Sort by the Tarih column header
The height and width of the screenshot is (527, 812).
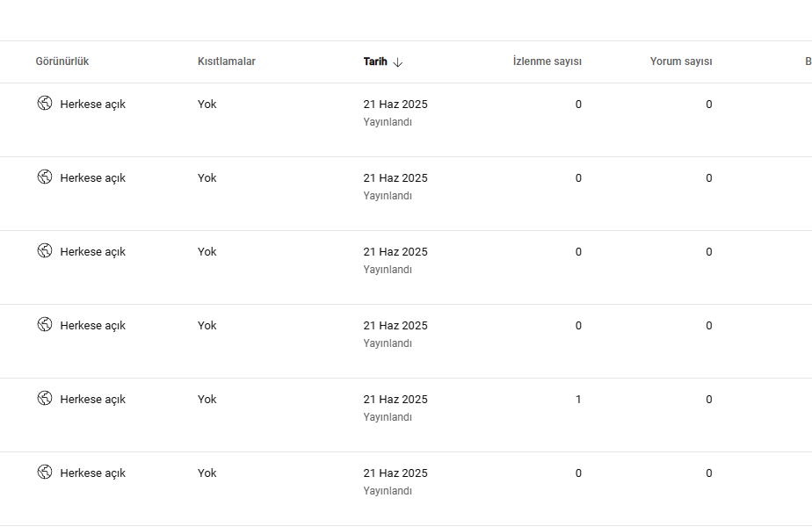[x=375, y=61]
